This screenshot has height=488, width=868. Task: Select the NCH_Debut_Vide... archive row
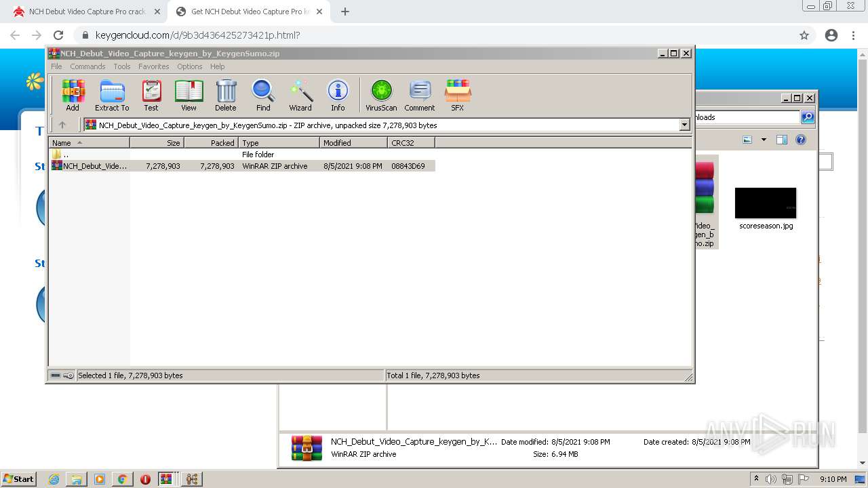242,166
